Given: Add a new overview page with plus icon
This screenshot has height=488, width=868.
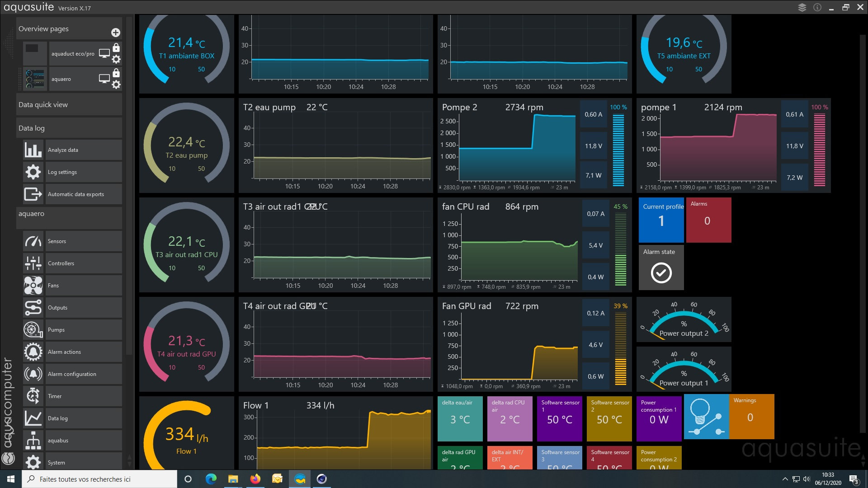Looking at the screenshot, I should click(116, 33).
